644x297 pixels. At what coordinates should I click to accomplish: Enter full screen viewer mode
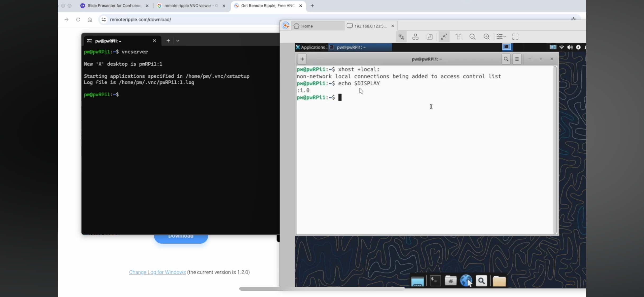pyautogui.click(x=515, y=37)
